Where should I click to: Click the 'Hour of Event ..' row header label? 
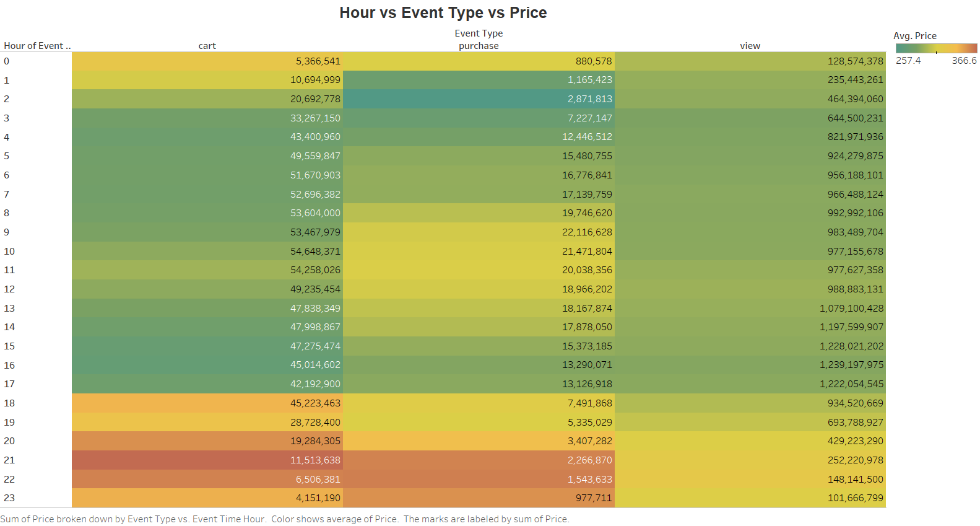coord(37,46)
